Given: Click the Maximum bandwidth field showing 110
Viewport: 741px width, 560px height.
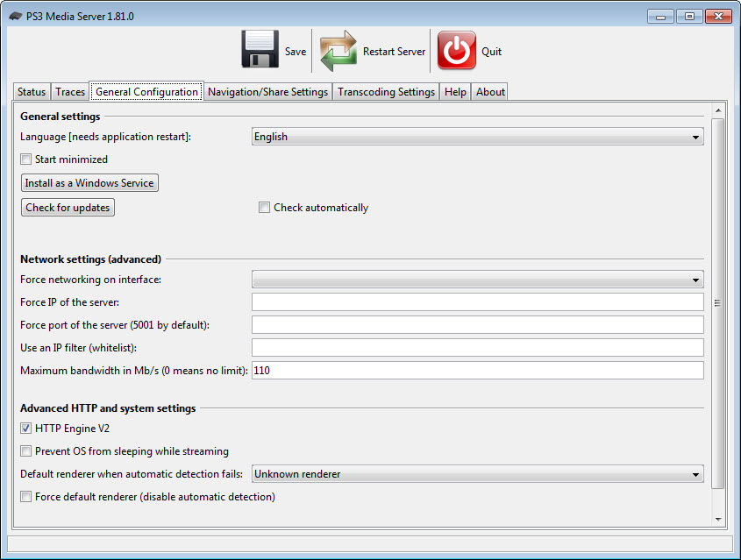Looking at the screenshot, I should 477,370.
